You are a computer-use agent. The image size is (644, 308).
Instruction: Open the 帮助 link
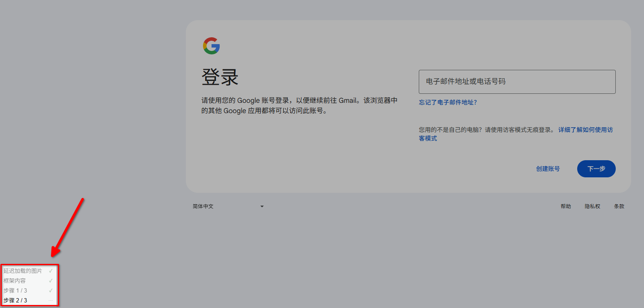click(x=566, y=206)
